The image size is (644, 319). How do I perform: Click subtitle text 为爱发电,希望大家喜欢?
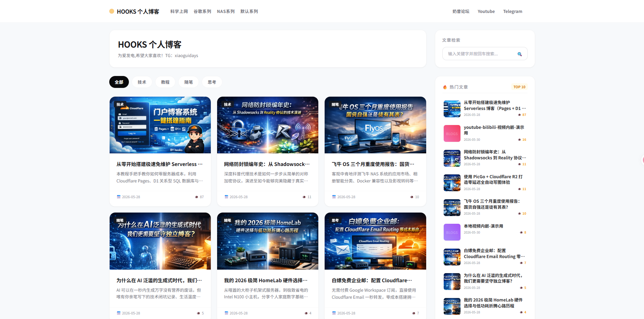[x=158, y=56]
